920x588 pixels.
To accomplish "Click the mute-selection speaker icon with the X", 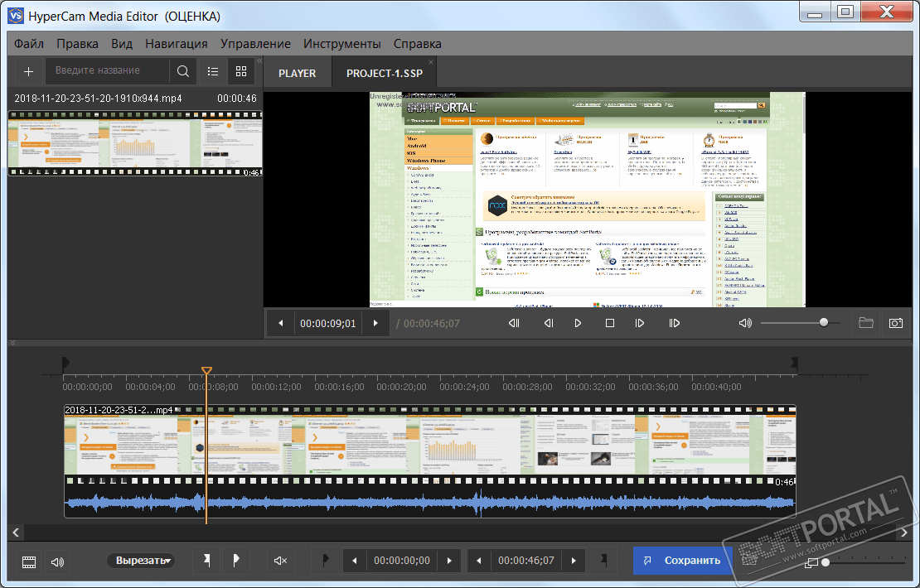I will point(280,561).
